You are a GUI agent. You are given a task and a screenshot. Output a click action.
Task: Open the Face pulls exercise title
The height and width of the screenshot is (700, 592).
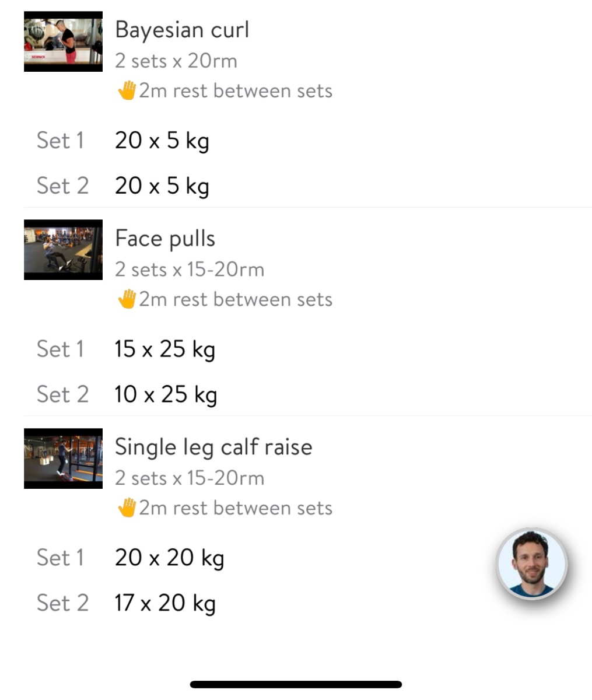tap(165, 238)
